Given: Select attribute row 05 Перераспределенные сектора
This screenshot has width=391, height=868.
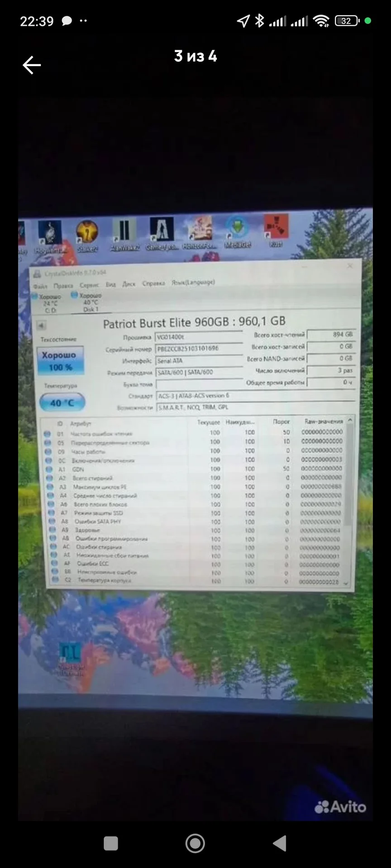Looking at the screenshot, I should tap(194, 442).
